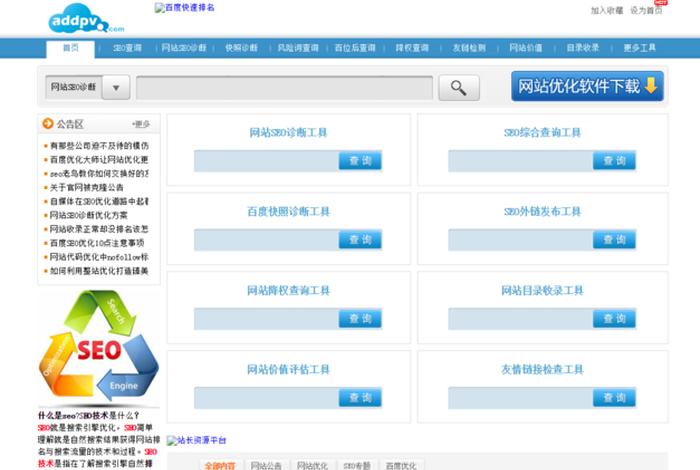Select 百位后查询 in the navigation bar

[355, 48]
